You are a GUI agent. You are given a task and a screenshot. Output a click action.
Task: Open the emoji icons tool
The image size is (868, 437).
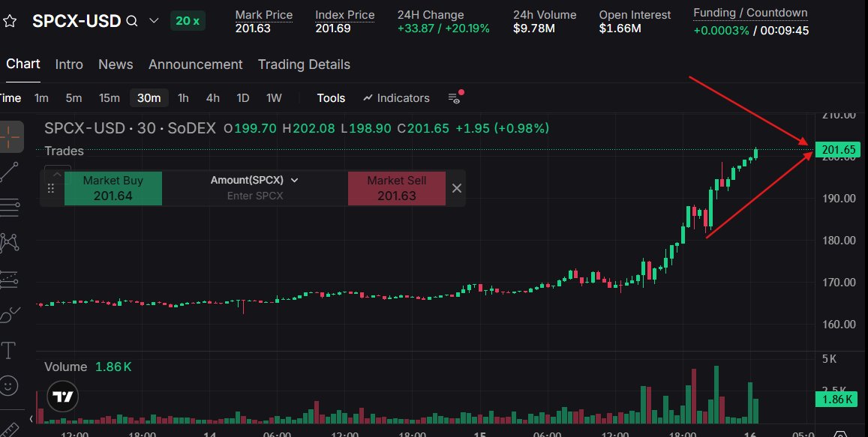pyautogui.click(x=9, y=385)
